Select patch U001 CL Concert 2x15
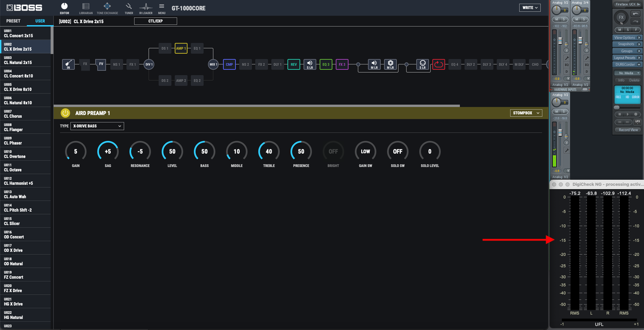Screen dimensions: 644x330 [25, 33]
